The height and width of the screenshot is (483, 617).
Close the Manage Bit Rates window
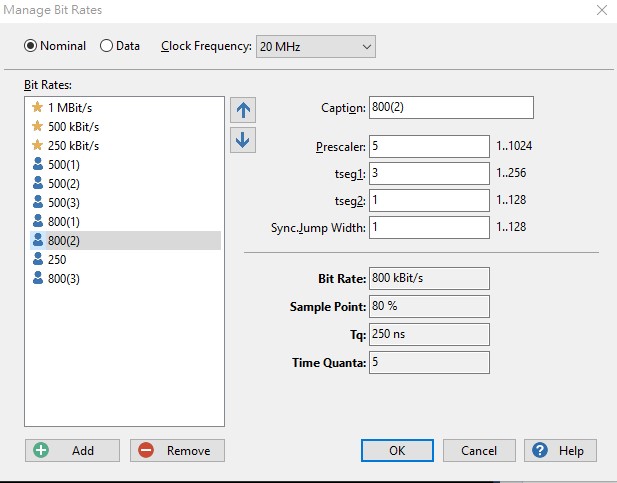pos(602,10)
